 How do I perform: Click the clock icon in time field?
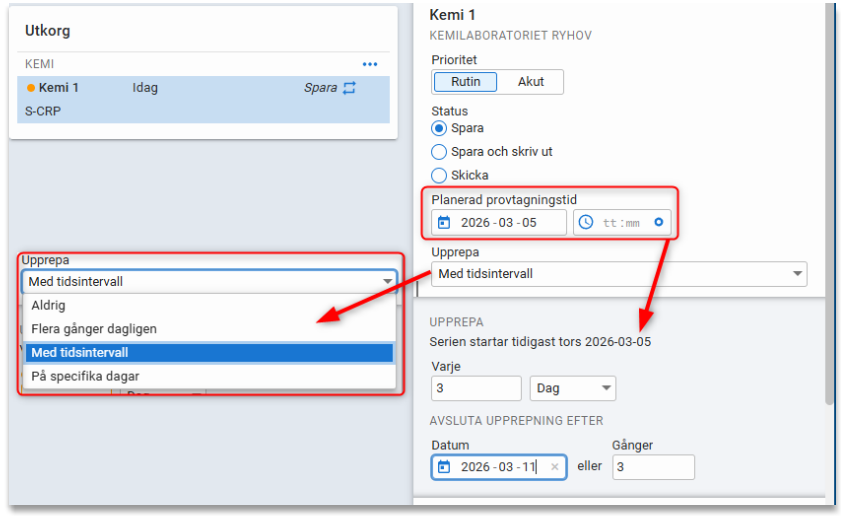pyautogui.click(x=586, y=223)
